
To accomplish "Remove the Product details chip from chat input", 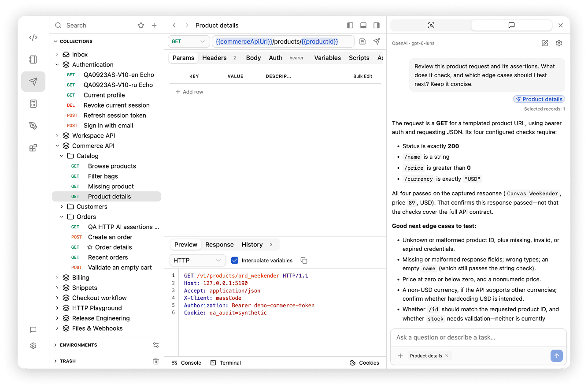I will [x=447, y=356].
